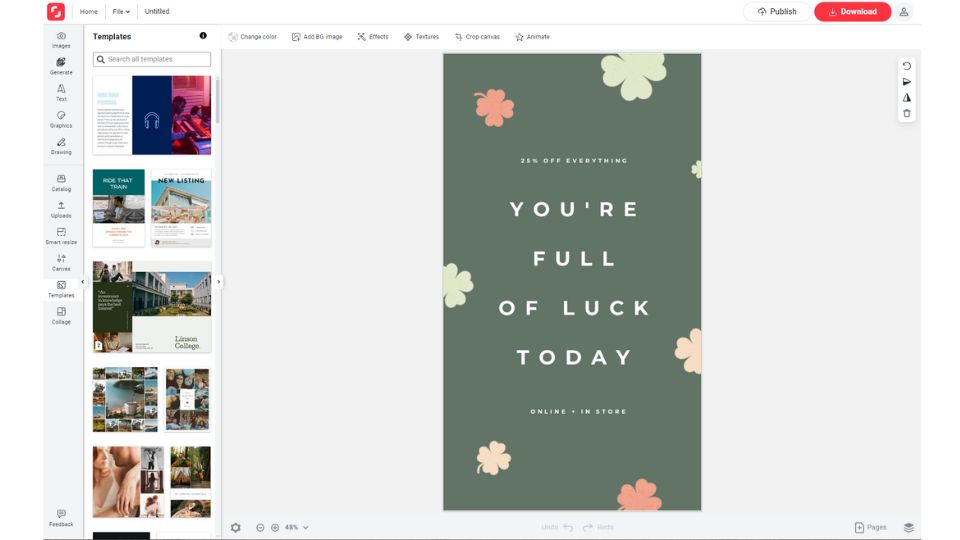Open the Canvas settings panel
Screen dimensions: 960x540
tap(61, 263)
